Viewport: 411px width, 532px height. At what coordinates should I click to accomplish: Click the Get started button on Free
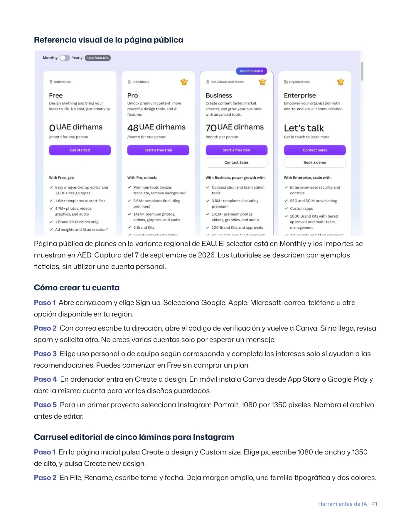(80, 150)
